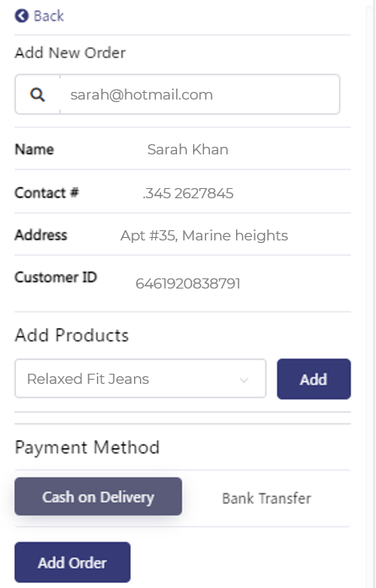The width and height of the screenshot is (376, 588).
Task: Focus the customer email search field
Action: tap(200, 94)
